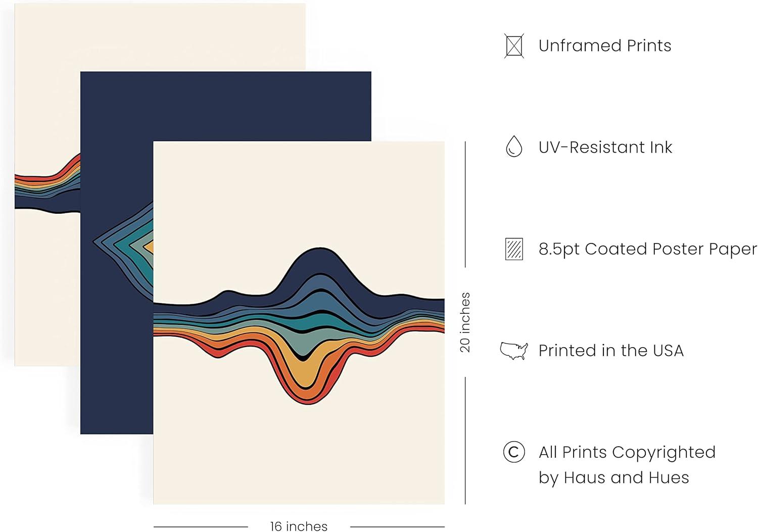Viewport: 758px width, 532px height.
Task: Click the crossed-out frame icon
Action: (514, 46)
